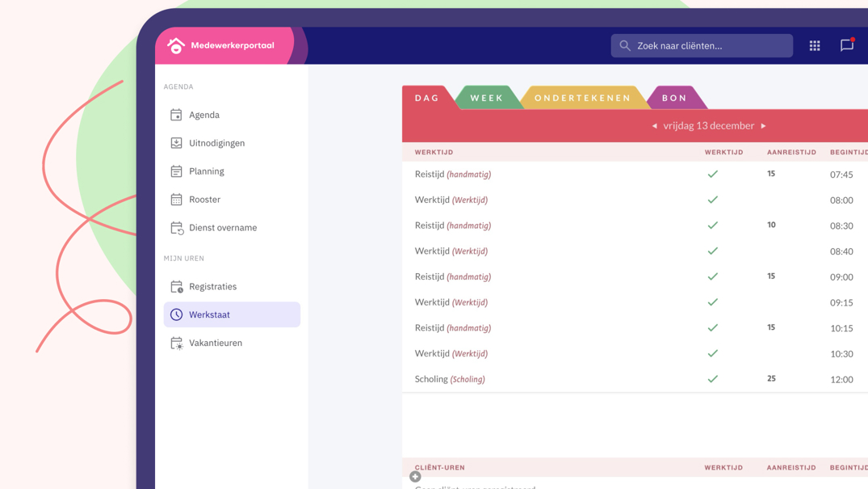868x489 pixels.
Task: Add client hours with plus icon
Action: 415,477
